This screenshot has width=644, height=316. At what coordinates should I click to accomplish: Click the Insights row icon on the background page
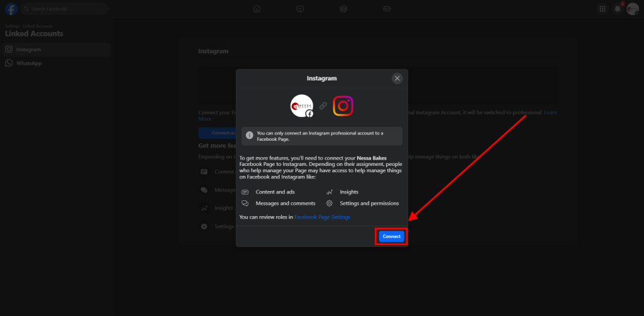click(x=204, y=209)
